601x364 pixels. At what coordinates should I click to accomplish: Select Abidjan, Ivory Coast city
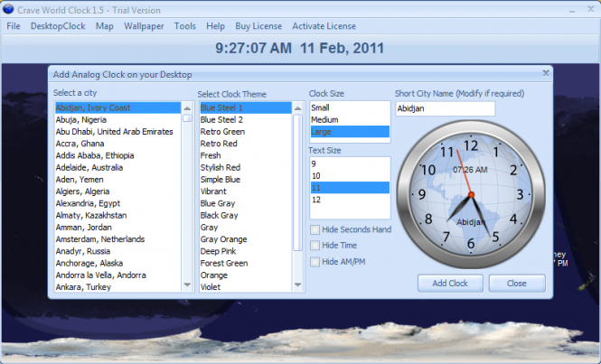pos(117,107)
